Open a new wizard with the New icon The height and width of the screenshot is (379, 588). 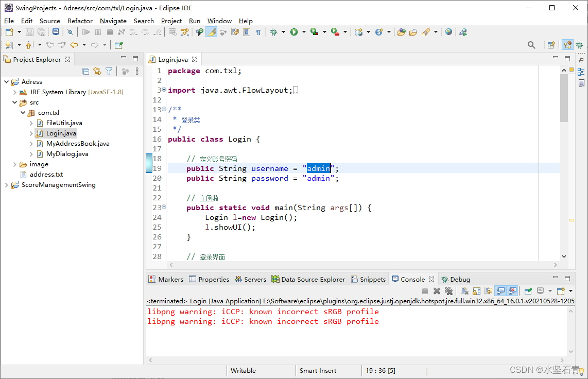pyautogui.click(x=9, y=32)
